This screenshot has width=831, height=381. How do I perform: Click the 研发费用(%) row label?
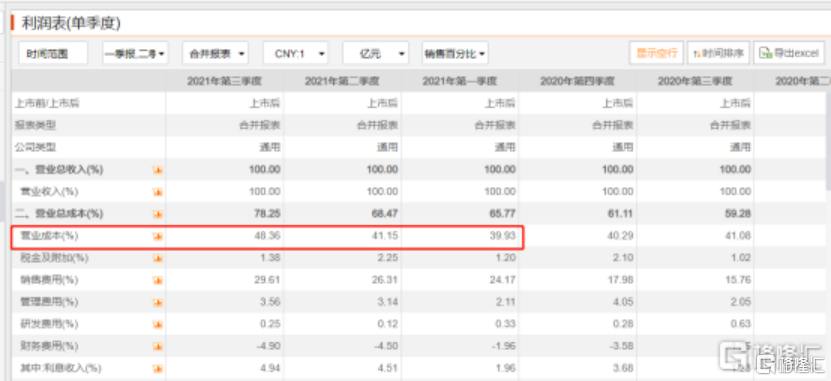pyautogui.click(x=49, y=324)
